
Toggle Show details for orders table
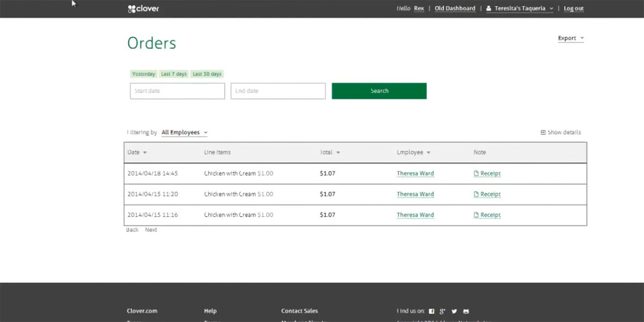point(560,133)
